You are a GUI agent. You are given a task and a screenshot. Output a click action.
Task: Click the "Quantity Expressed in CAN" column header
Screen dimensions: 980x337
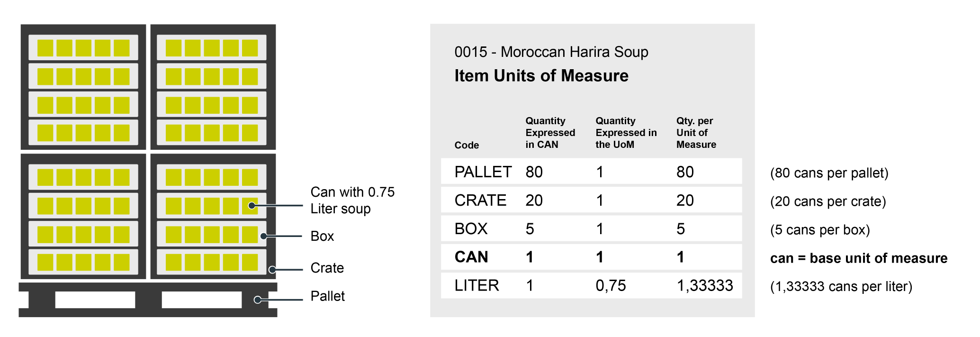click(x=550, y=133)
